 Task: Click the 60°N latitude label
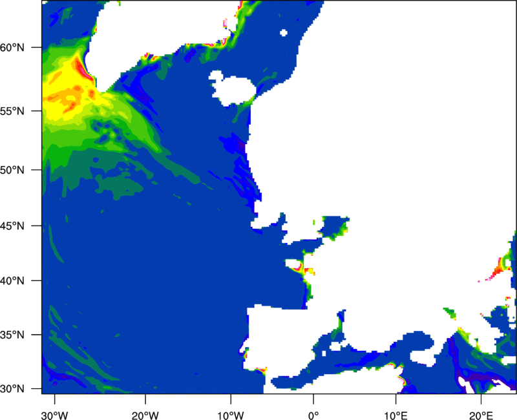12,47
